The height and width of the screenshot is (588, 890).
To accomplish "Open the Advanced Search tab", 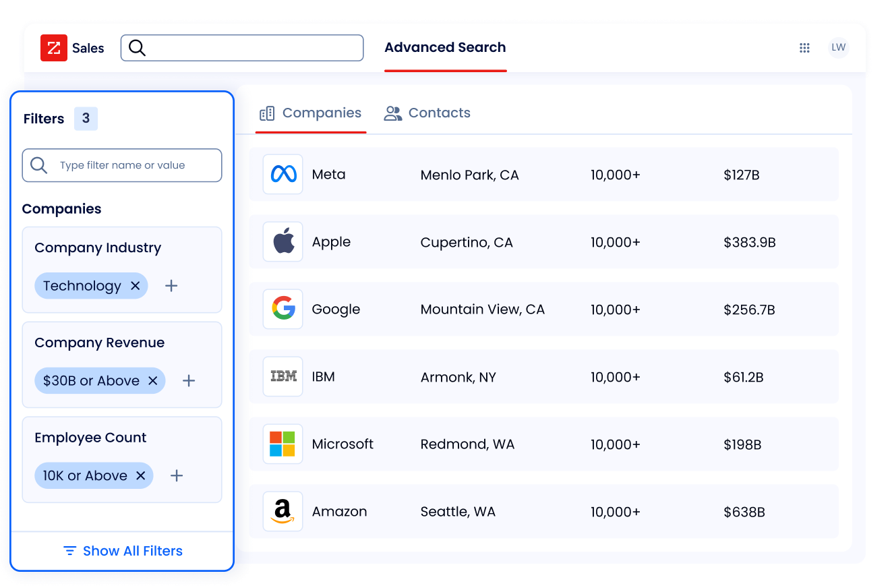I will 445,48.
